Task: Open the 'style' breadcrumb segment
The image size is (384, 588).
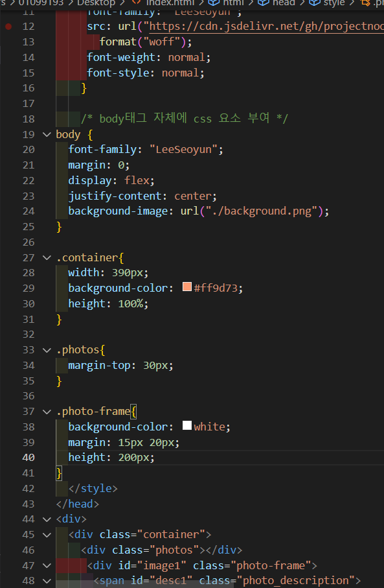Action: coord(334,3)
